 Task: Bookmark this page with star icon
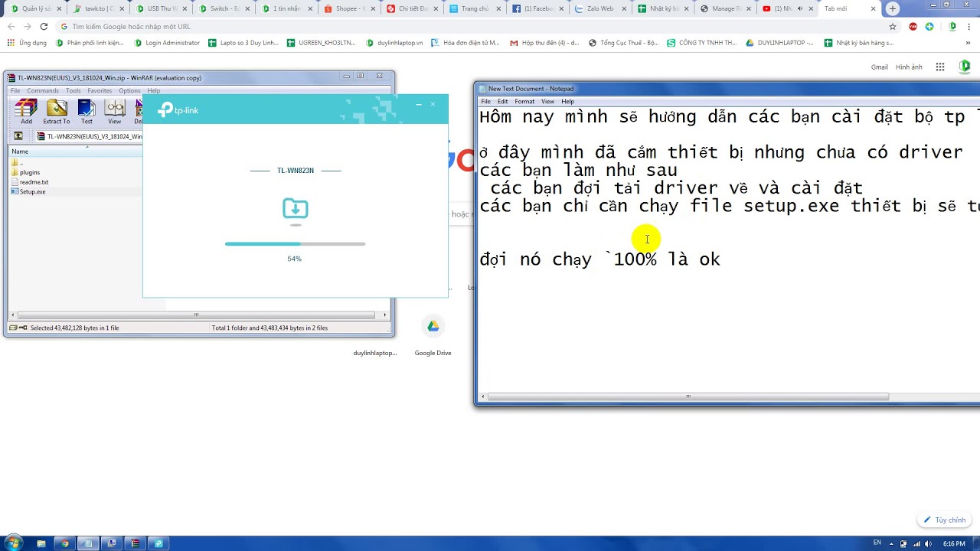[893, 26]
